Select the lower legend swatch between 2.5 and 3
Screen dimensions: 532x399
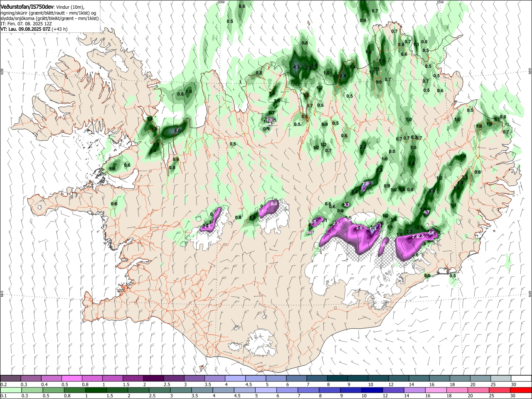[160, 390]
